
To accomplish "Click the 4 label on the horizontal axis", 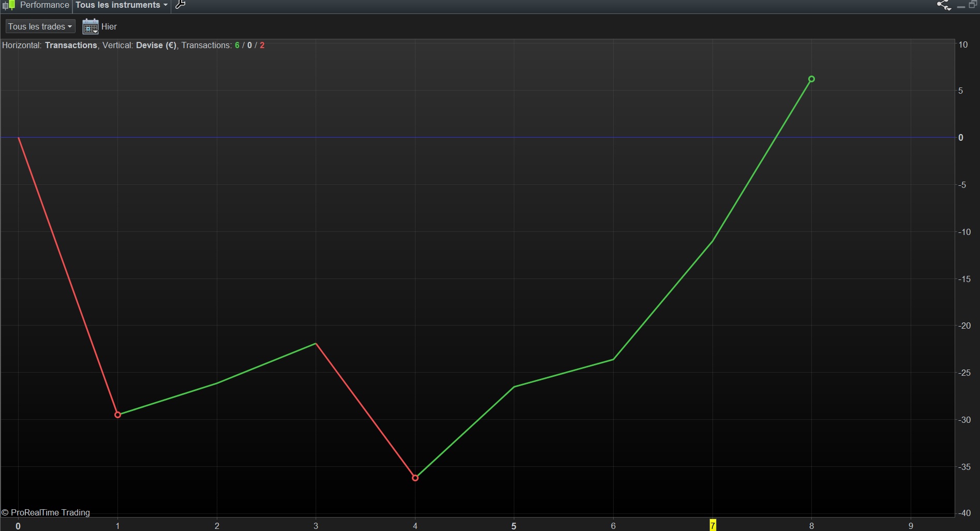I will (x=415, y=526).
